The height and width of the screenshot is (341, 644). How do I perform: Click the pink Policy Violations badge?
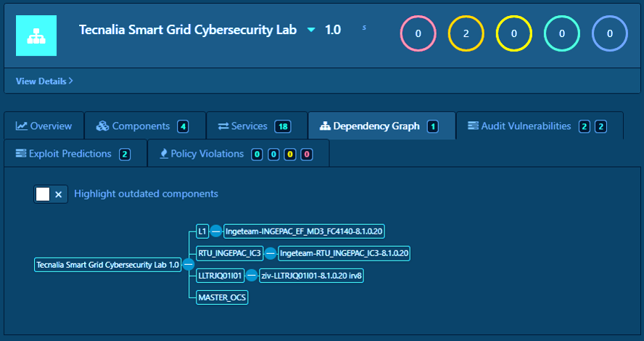tap(307, 155)
